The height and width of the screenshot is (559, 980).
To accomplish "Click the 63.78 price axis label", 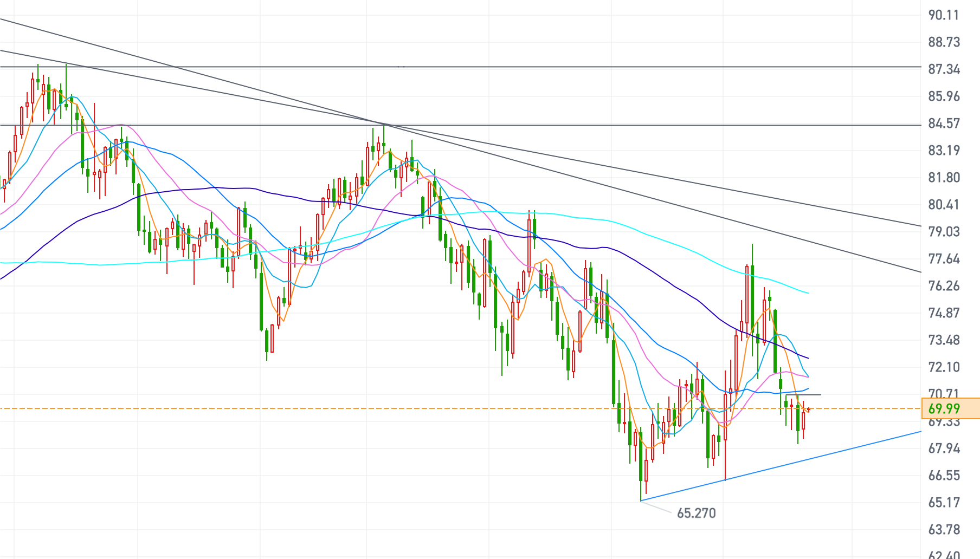I will pos(944,530).
